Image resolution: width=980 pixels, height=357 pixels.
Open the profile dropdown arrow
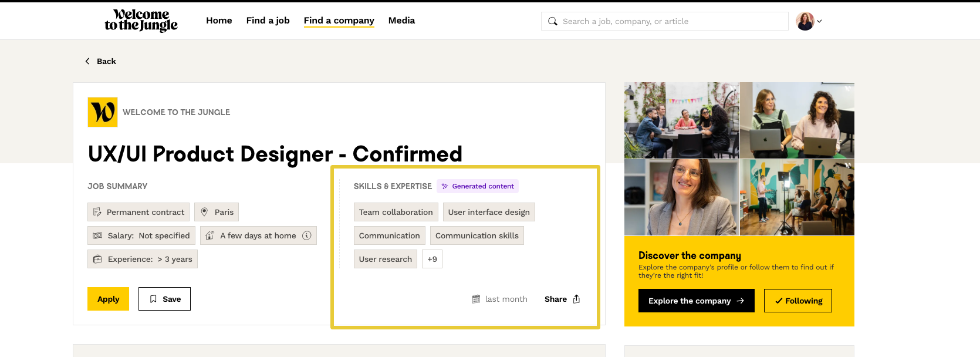pos(820,21)
